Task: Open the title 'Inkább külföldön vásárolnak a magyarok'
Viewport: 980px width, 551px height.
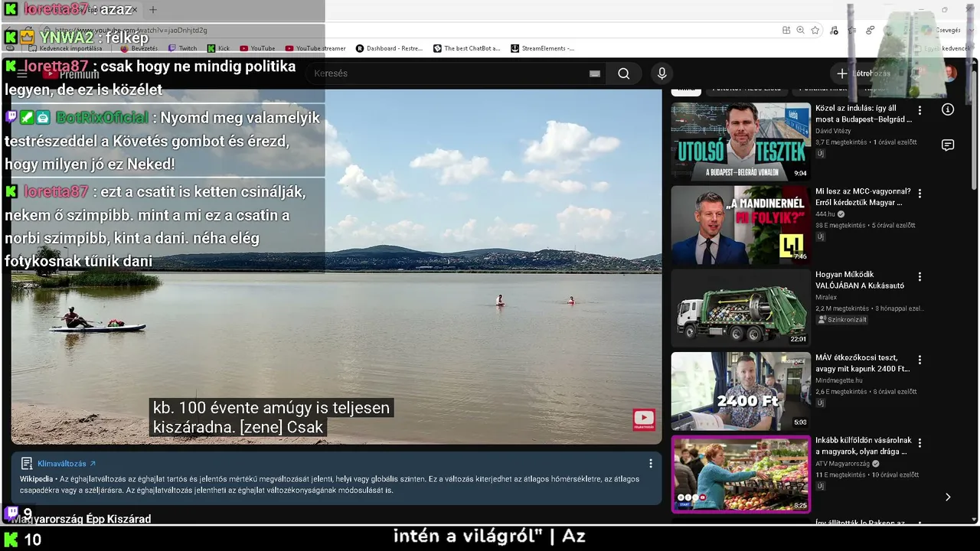Action: [864, 446]
